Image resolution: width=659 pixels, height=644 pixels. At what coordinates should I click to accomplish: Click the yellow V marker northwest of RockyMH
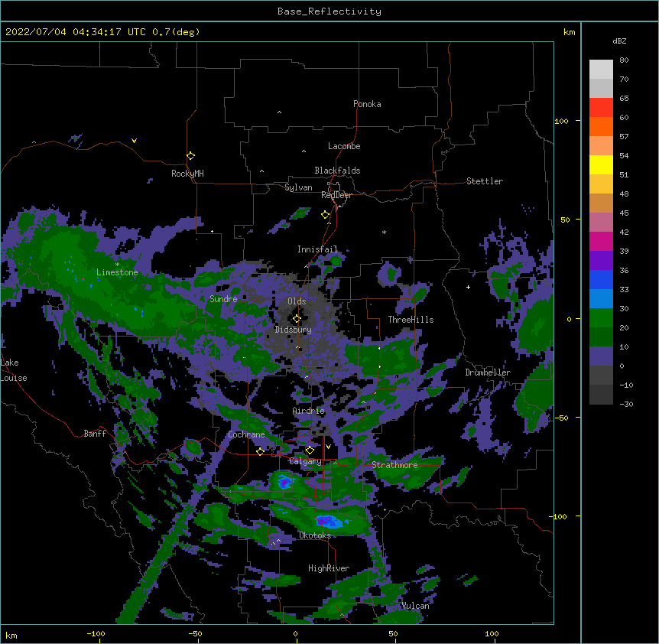click(x=134, y=141)
